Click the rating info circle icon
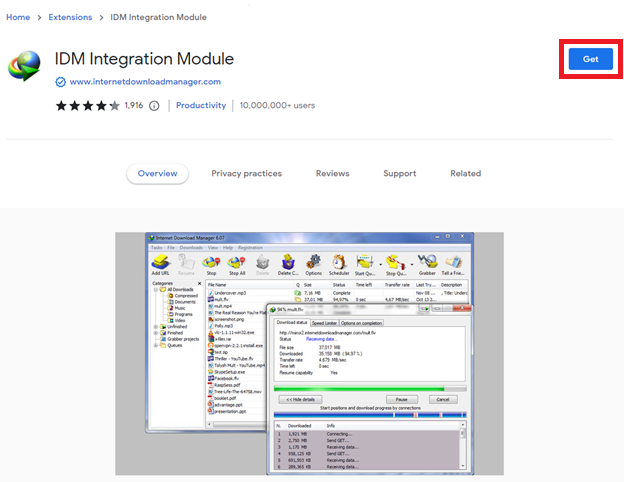624x482 pixels. 154,106
